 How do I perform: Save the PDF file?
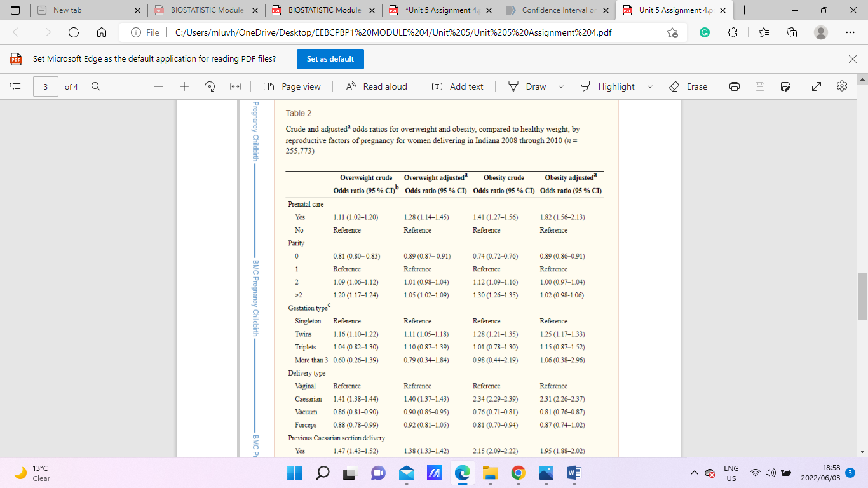click(760, 86)
